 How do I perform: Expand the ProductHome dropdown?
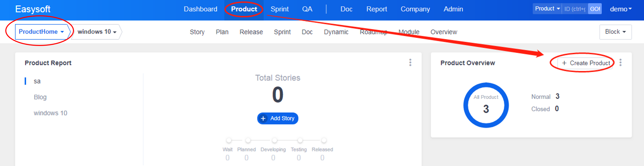[x=42, y=32]
